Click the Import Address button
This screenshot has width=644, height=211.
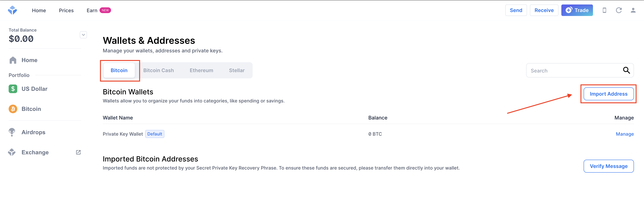[609, 94]
